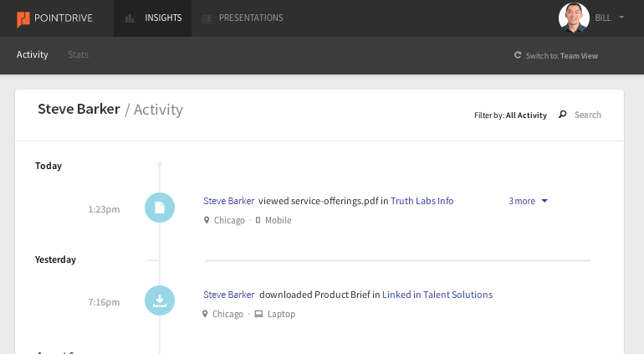Click Chicago in the 7:16pm entry
Viewport: 644px width, 354px height.
[x=227, y=314]
